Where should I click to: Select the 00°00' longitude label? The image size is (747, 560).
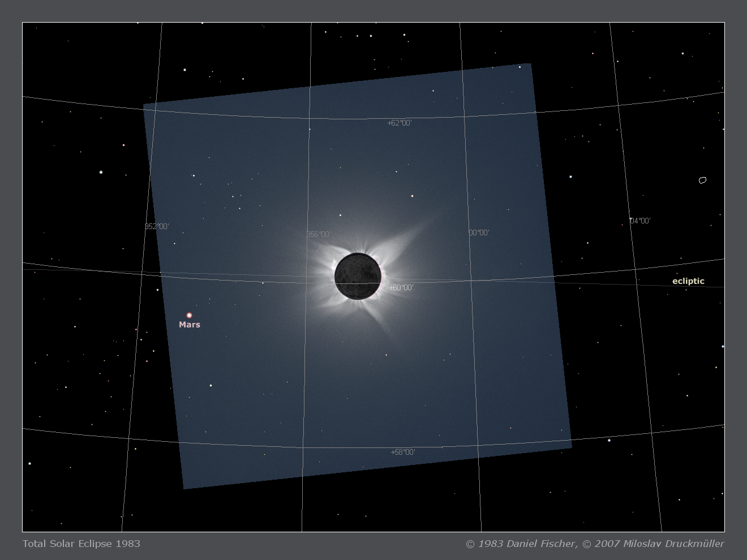(x=479, y=232)
